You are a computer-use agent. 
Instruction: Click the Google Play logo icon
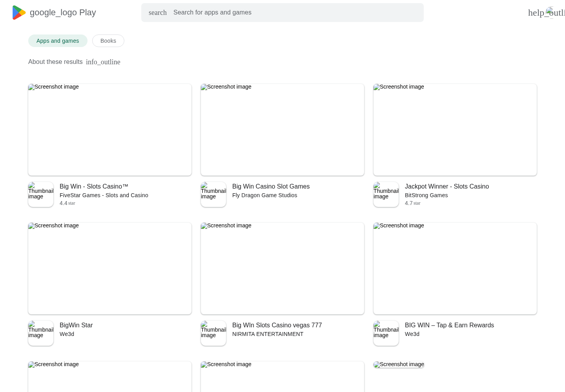[x=19, y=13]
